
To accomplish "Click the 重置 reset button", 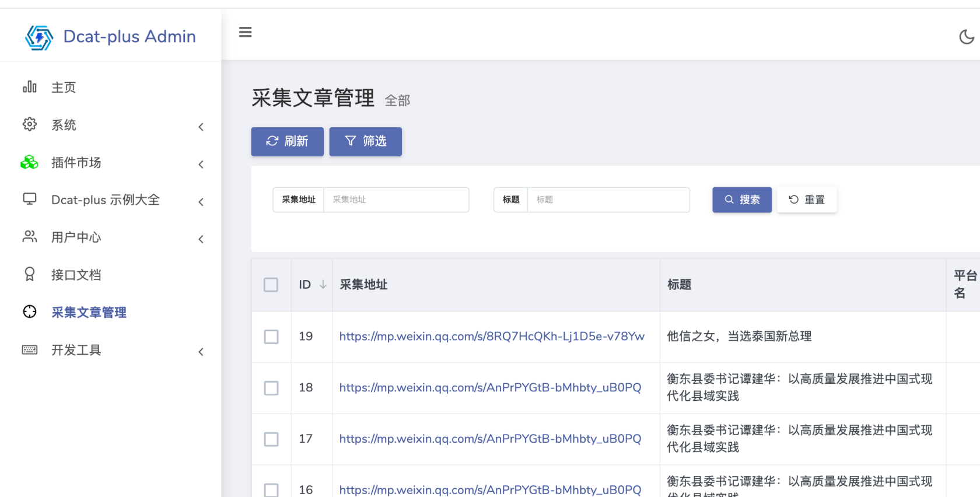I will [807, 199].
